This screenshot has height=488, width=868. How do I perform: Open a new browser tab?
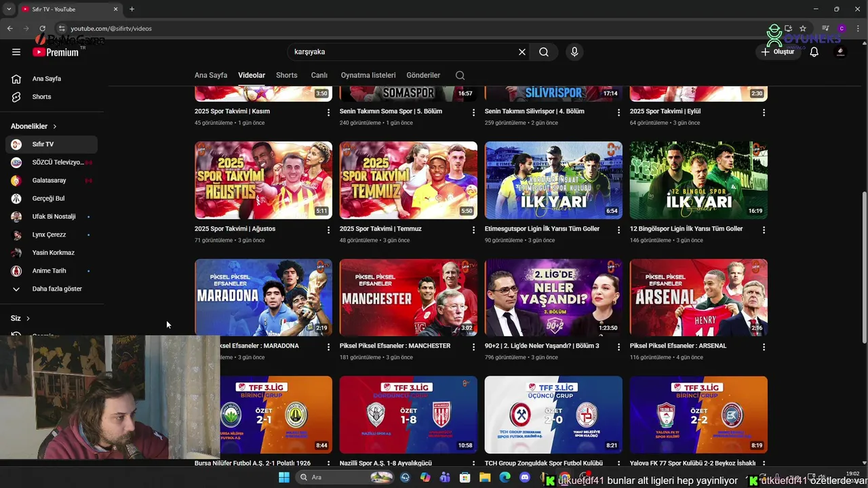tap(132, 9)
